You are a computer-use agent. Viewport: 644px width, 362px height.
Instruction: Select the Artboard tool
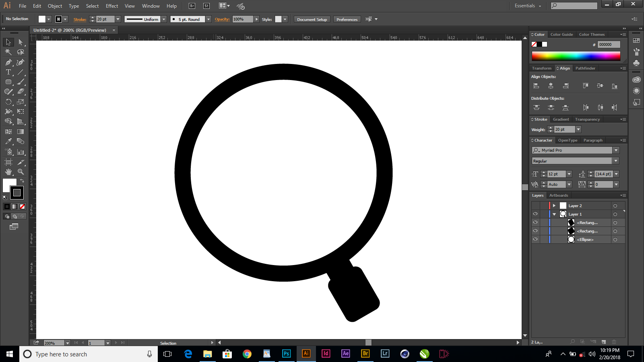point(8,162)
